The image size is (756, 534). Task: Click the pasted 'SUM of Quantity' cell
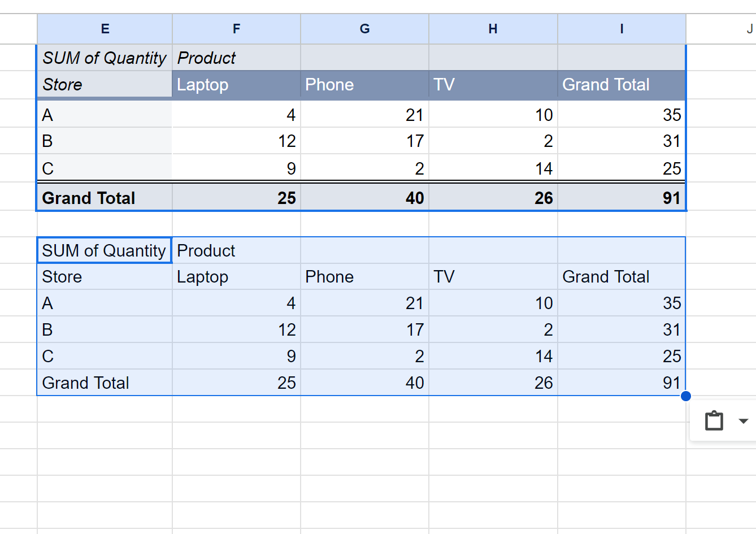[x=105, y=250]
